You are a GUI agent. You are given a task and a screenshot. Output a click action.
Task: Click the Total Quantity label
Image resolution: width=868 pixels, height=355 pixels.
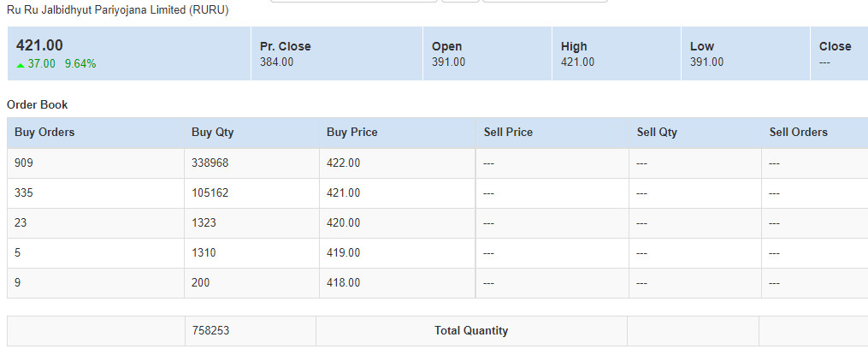(470, 331)
